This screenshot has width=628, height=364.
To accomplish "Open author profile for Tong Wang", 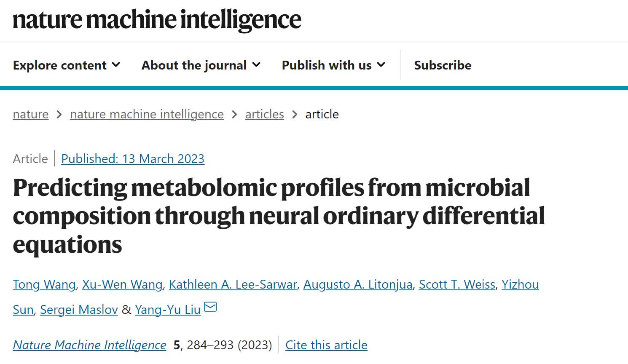I will tap(44, 284).
